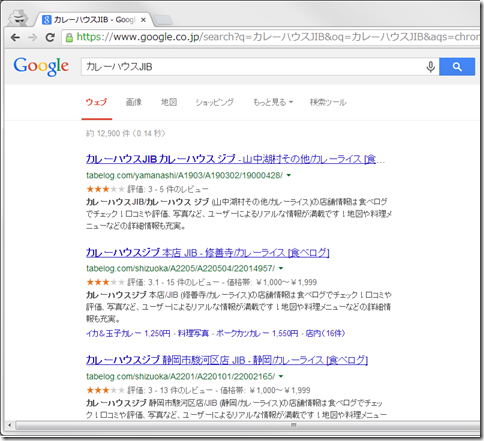The width and height of the screenshot is (484, 441).
Task: Click the 評価: 3 - 13 件のレビュー text
Action: pos(170,390)
